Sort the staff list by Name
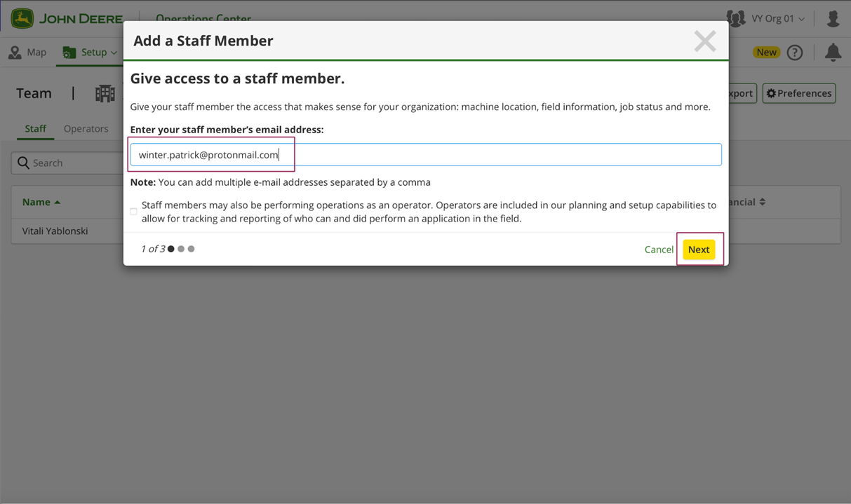851x504 pixels. coord(41,202)
